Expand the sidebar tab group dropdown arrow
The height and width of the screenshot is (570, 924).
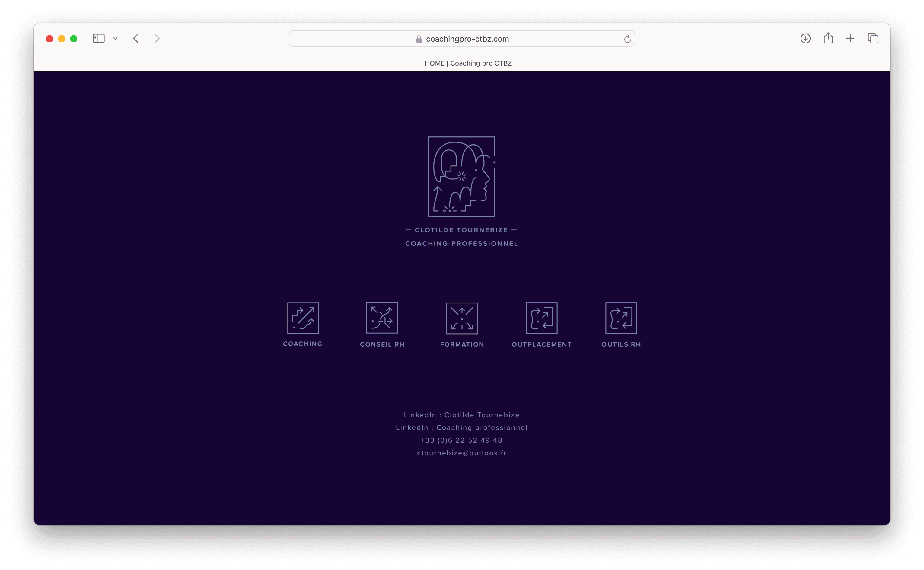[x=115, y=38]
